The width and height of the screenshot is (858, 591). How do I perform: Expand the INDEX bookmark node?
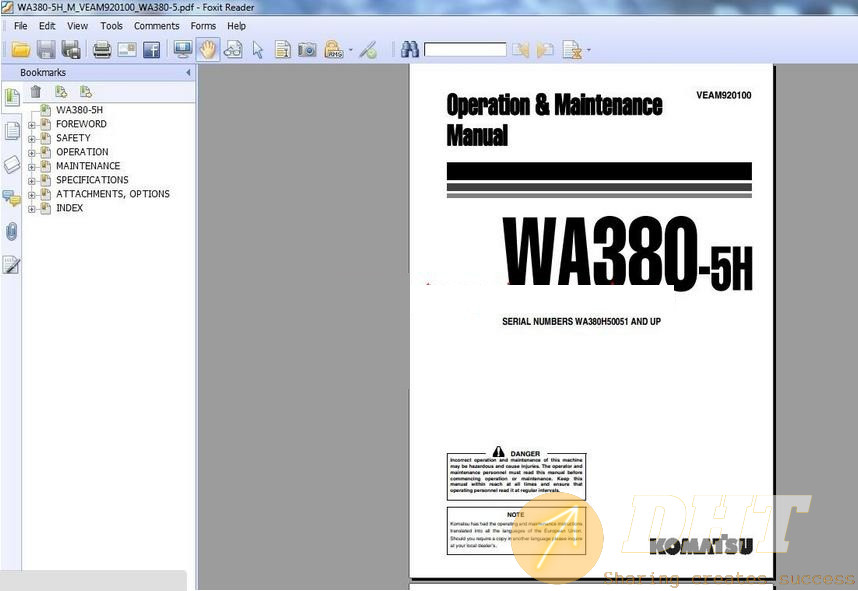click(x=32, y=209)
